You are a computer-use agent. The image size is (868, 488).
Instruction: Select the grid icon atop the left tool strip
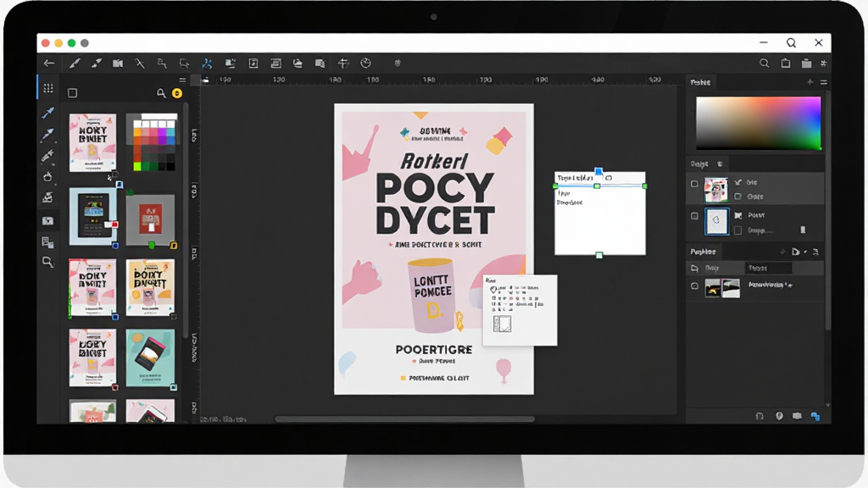click(x=48, y=88)
